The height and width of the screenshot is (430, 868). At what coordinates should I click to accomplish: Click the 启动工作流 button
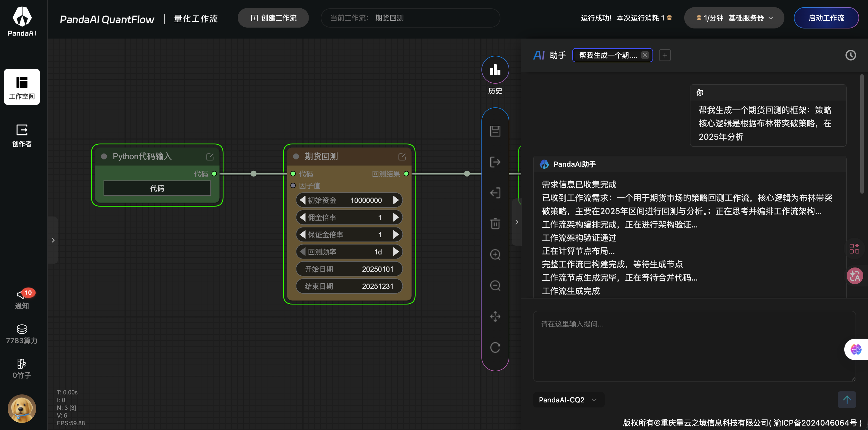826,18
